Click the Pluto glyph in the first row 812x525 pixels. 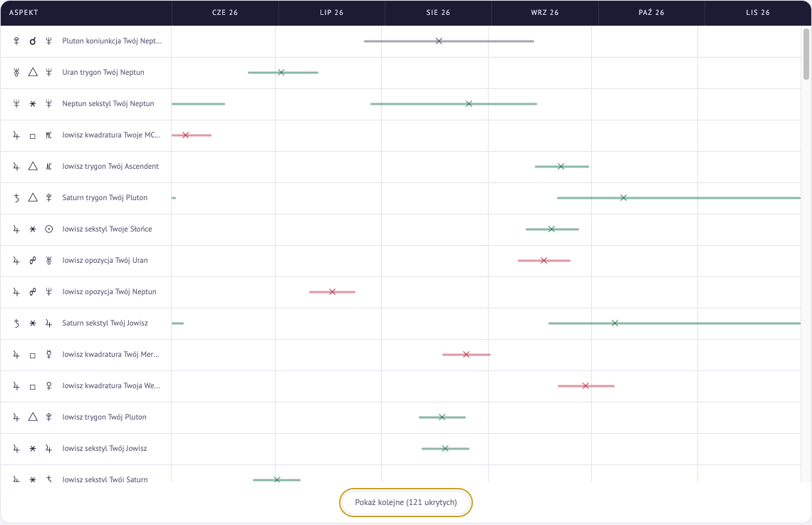coord(16,41)
